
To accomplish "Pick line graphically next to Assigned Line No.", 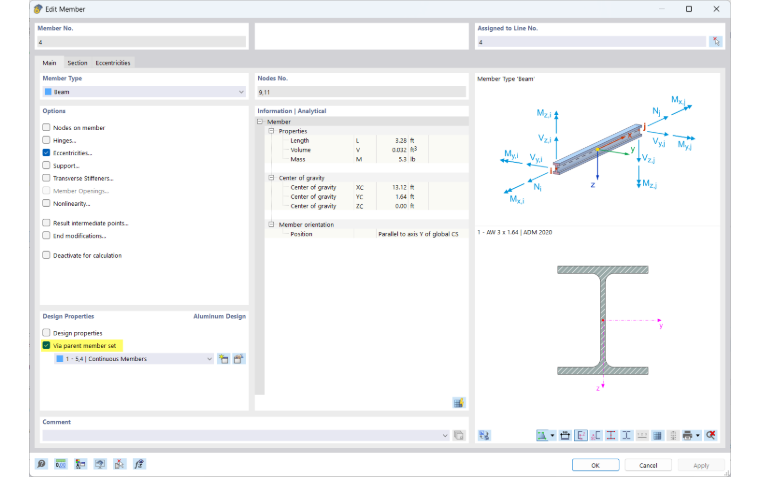I will point(716,42).
